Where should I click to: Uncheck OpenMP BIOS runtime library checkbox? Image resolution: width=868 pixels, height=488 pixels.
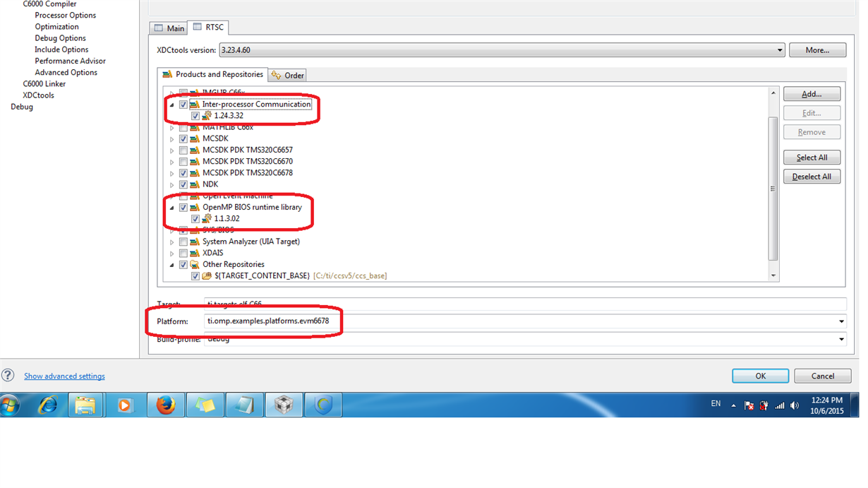click(183, 208)
